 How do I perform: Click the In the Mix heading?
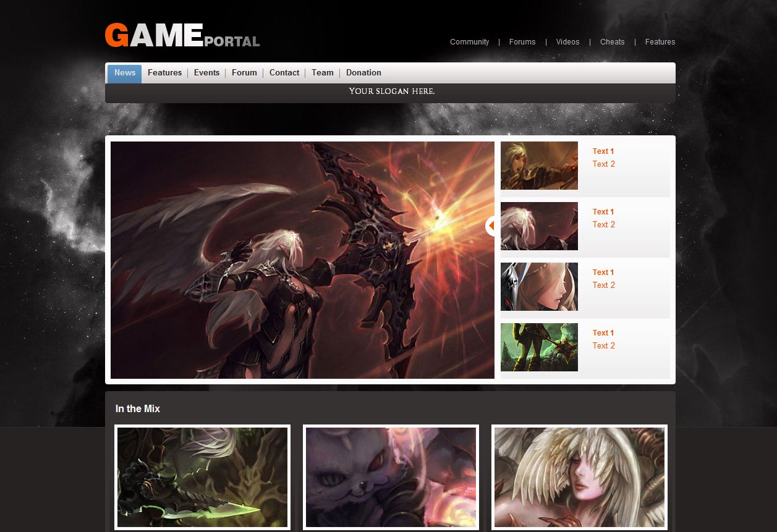[138, 409]
